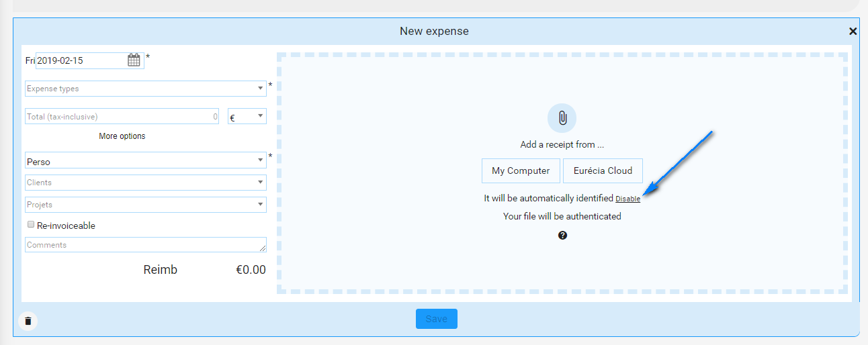The image size is (868, 345).
Task: Open the calendar date picker icon
Action: pos(134,60)
